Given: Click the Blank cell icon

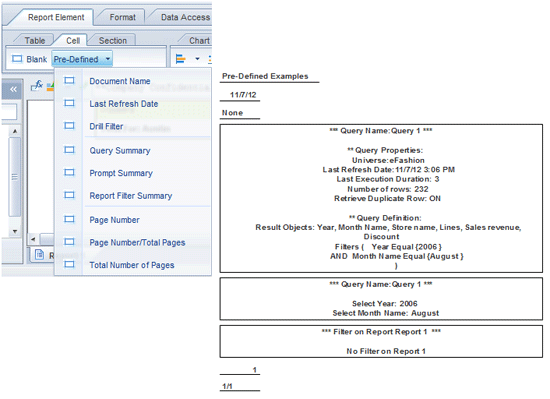Looking at the screenshot, I should click(17, 59).
